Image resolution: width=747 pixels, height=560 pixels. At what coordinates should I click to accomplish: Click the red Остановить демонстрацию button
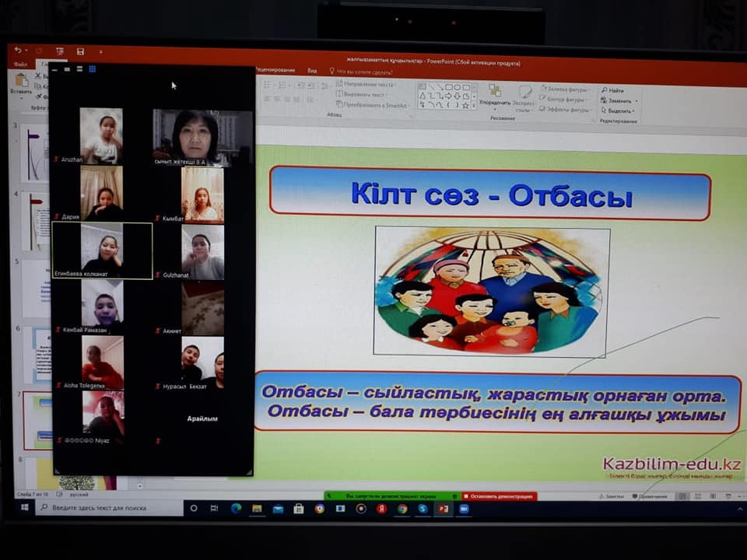(500, 495)
